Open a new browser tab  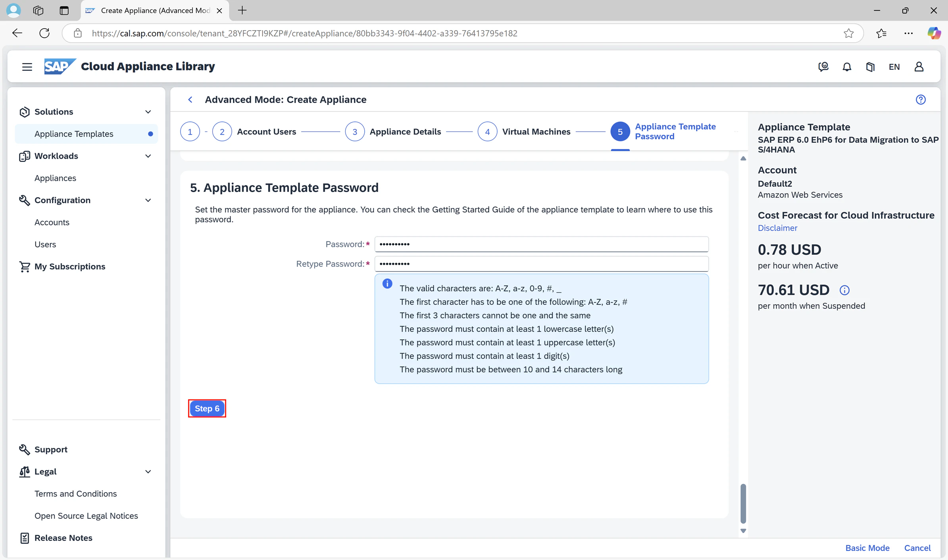242,10
